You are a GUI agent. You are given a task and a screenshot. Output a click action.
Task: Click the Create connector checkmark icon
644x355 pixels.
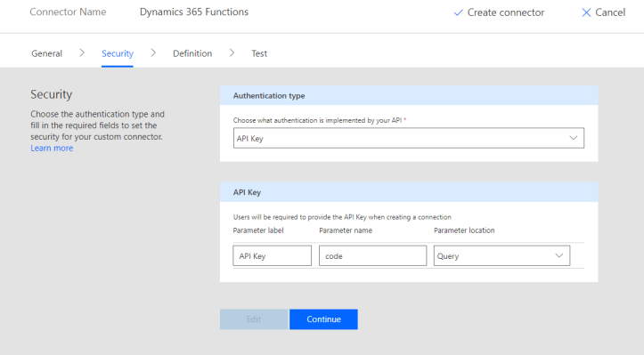click(458, 12)
